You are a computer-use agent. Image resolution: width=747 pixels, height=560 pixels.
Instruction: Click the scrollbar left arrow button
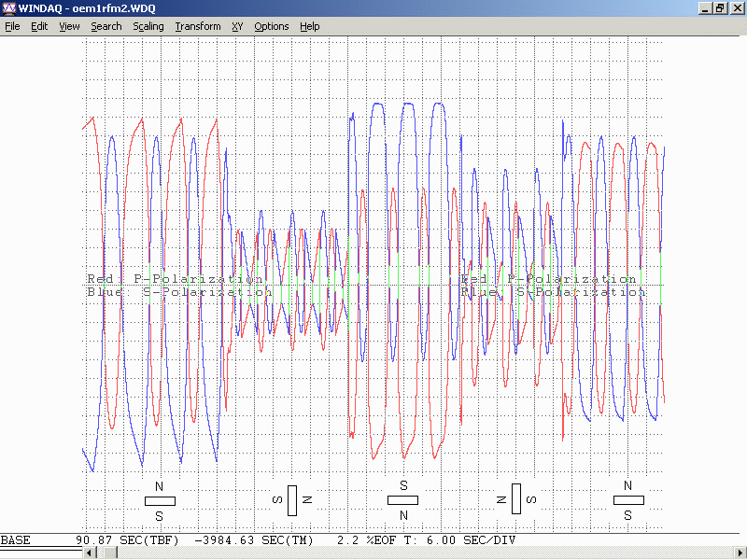(90, 553)
